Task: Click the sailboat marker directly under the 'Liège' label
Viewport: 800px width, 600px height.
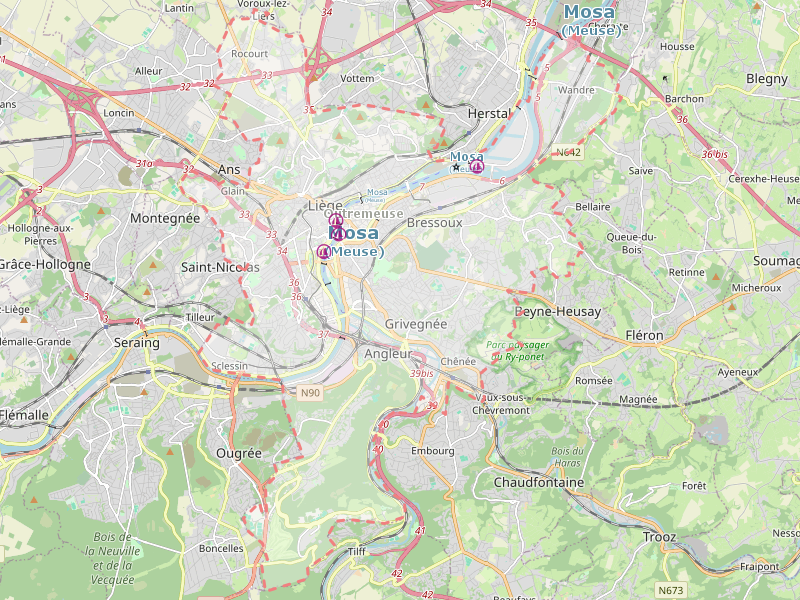Action: pos(335,220)
